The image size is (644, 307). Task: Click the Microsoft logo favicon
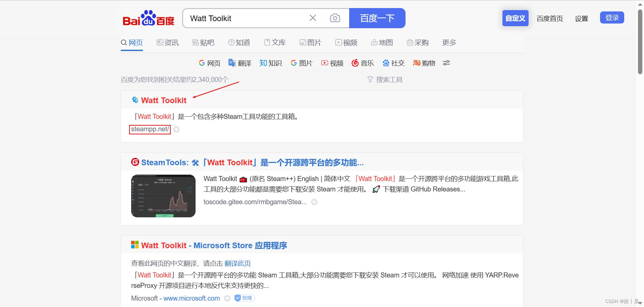135,245
